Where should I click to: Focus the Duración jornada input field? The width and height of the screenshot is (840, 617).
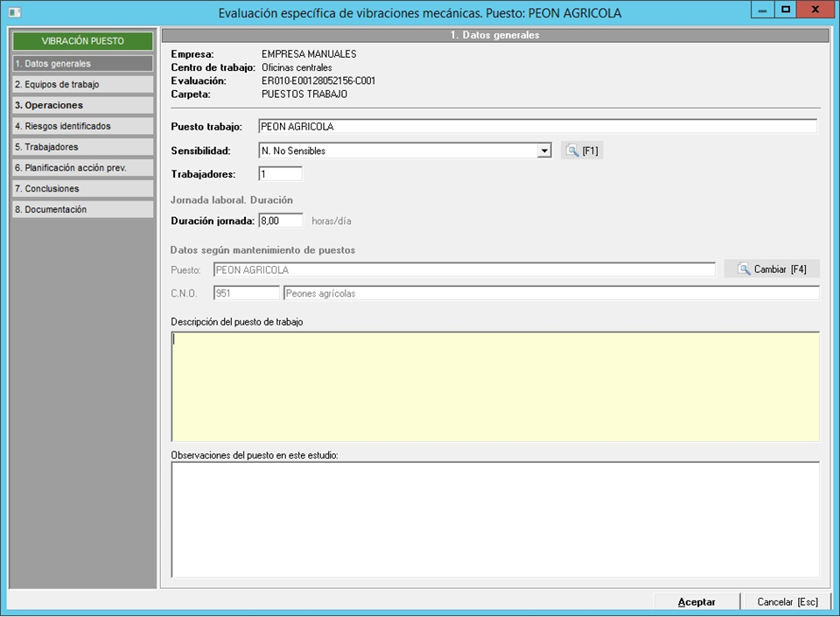280,221
